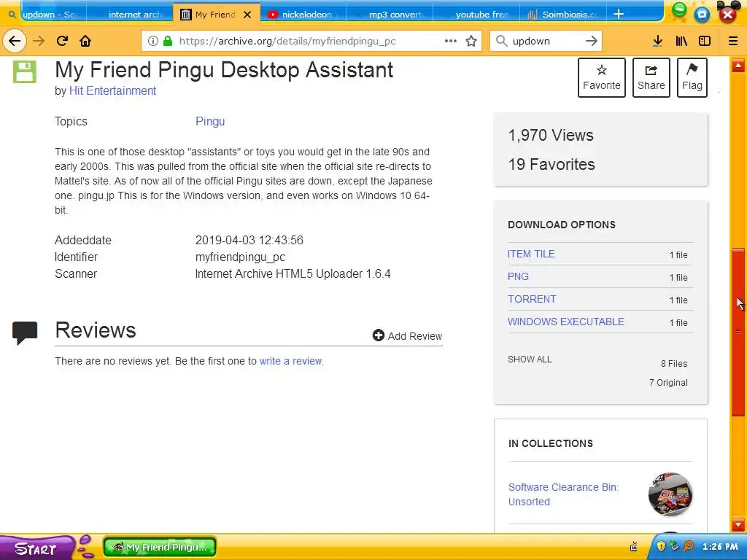The width and height of the screenshot is (747, 560).
Task: Click the identifier value myfriendpingu_pc
Action: click(240, 257)
